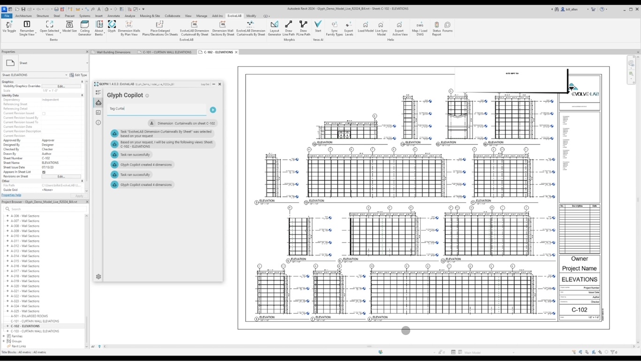Viewport: 641px width, 364px height.
Task: Switch to Glyph Copilot robot sidebar icon
Action: [98, 103]
